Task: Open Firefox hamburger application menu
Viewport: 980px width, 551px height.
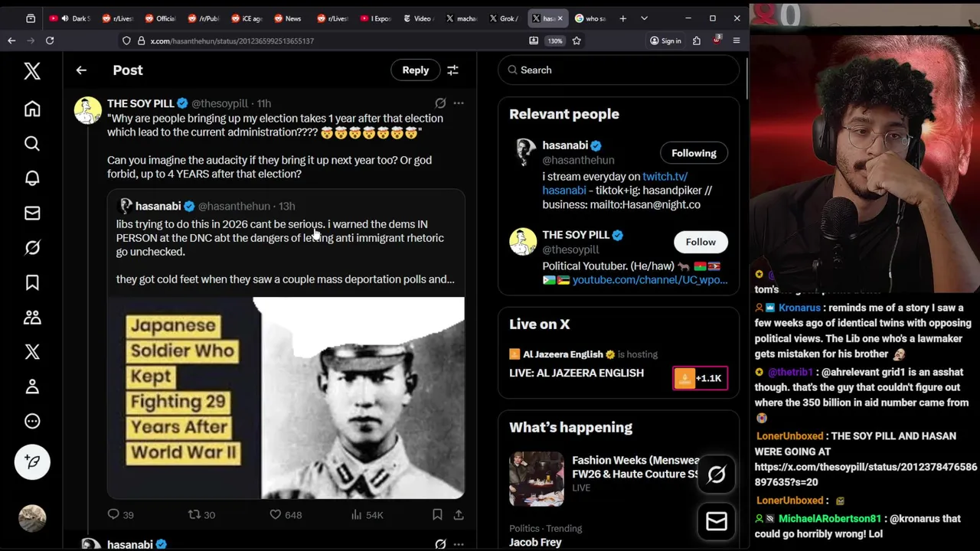Action: [736, 41]
